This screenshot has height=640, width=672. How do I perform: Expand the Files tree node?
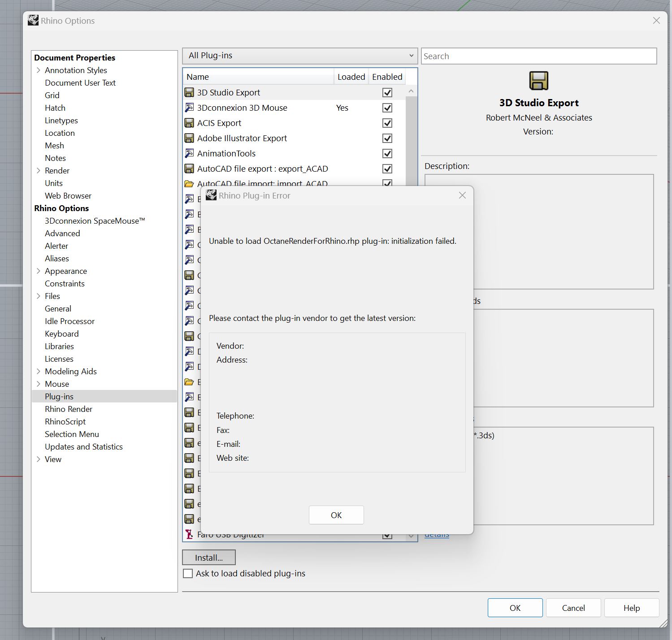pyautogui.click(x=39, y=296)
